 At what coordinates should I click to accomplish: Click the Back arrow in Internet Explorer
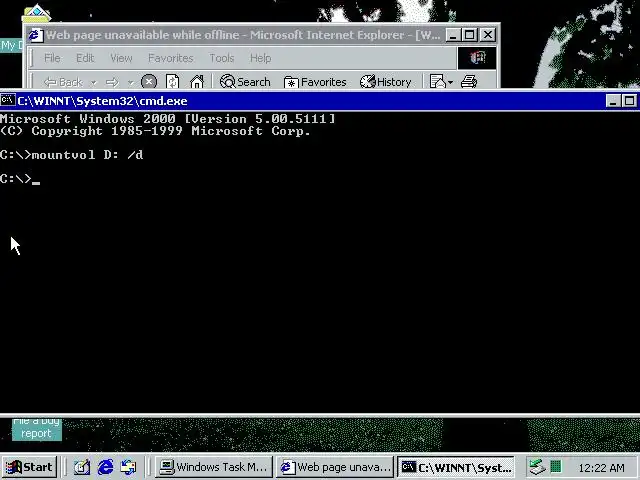coord(63,82)
